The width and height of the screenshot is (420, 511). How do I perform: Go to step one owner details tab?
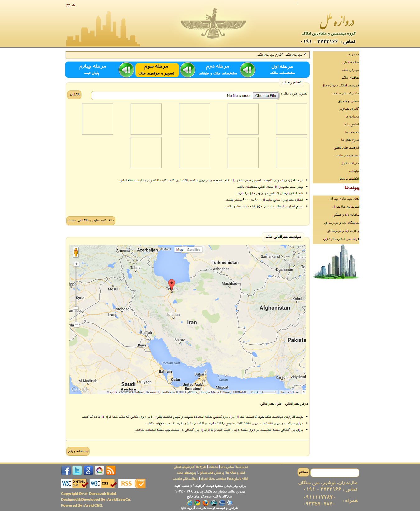coord(282,69)
